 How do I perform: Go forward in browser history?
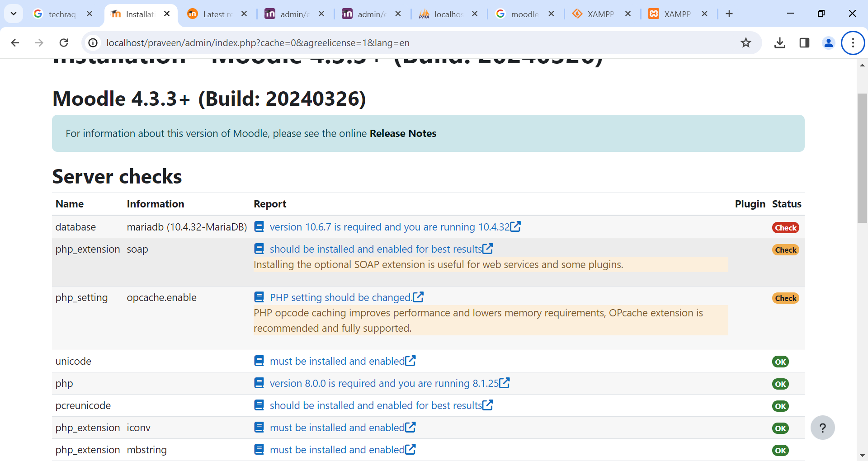tap(39, 42)
